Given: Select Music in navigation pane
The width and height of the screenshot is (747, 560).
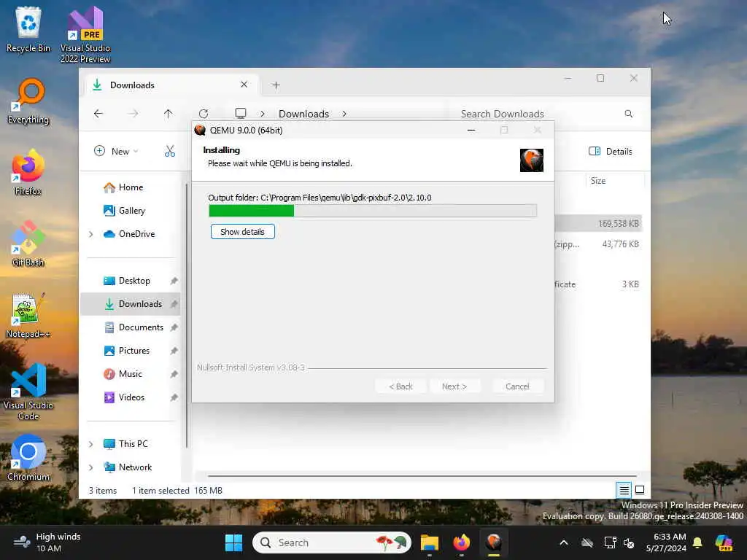Looking at the screenshot, I should [x=131, y=374].
